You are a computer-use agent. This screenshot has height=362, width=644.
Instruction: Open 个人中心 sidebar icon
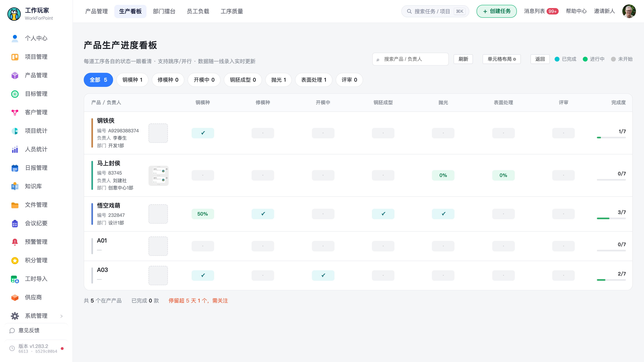click(15, 38)
